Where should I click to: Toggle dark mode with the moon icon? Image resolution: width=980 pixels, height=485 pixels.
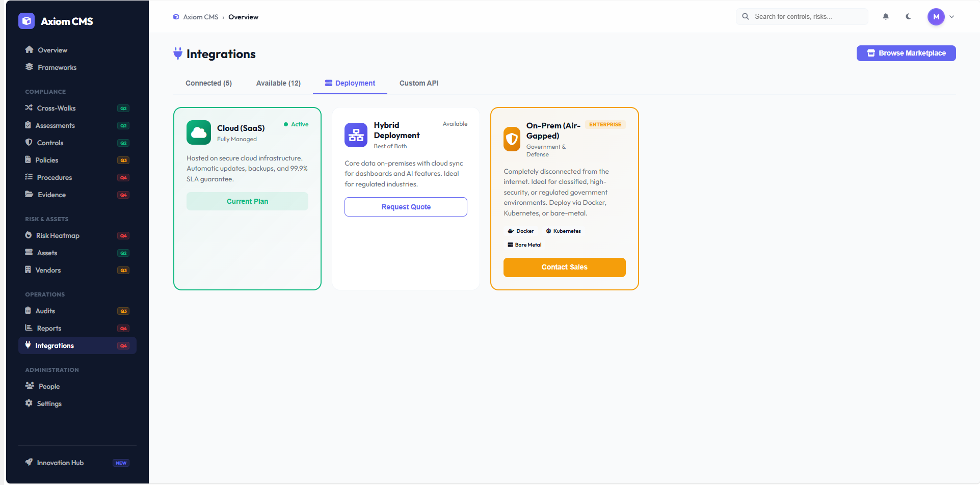click(908, 17)
